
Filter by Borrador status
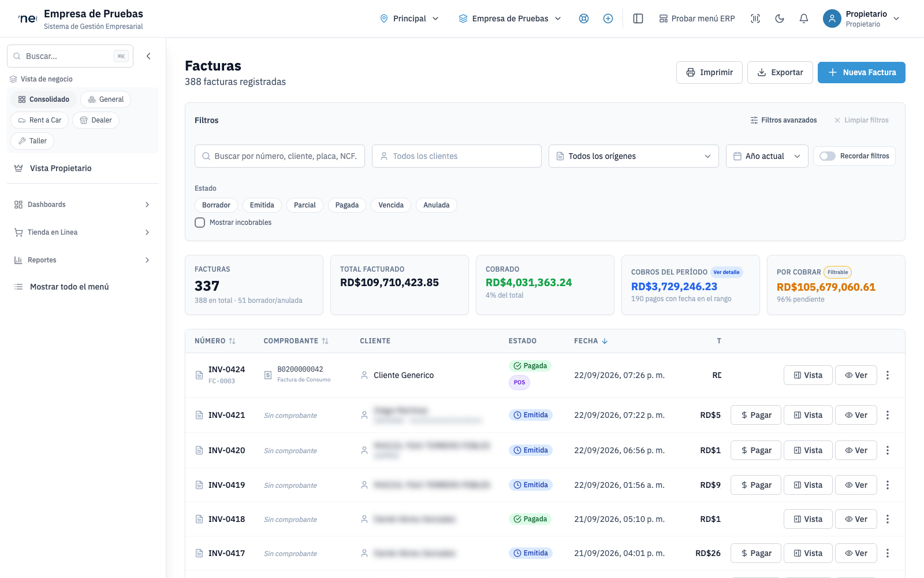click(216, 205)
